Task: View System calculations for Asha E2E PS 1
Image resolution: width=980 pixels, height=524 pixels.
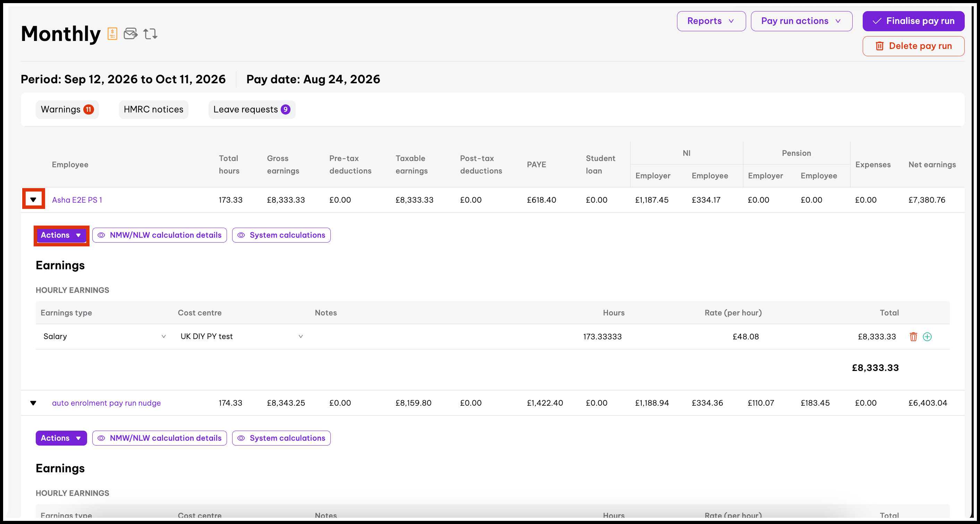Action: 281,235
